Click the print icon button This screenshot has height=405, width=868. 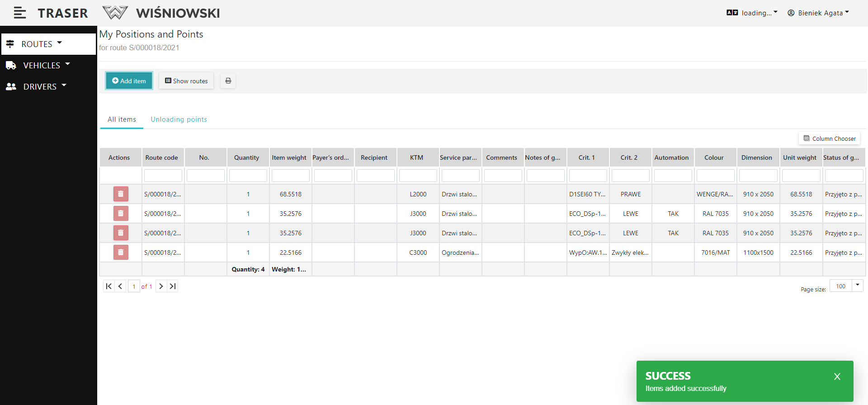[228, 81]
